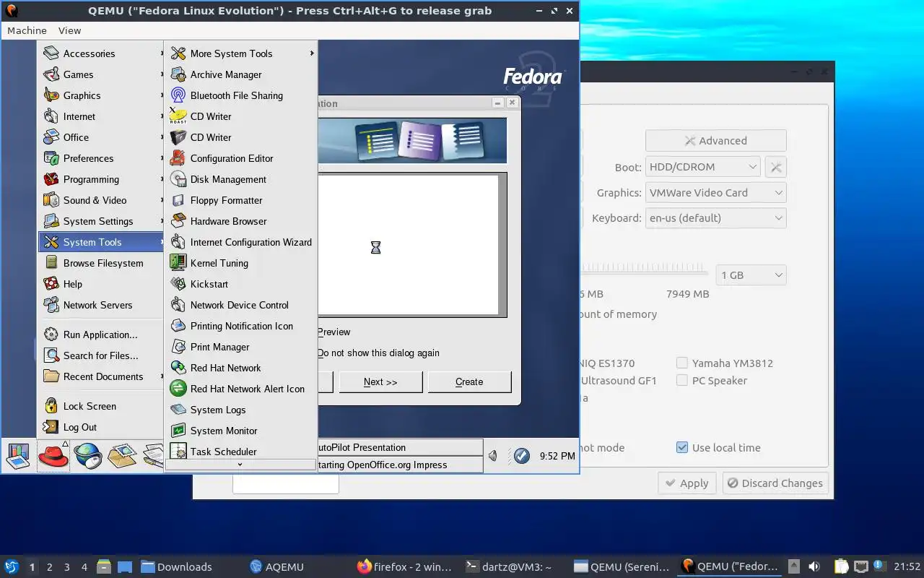924x578 pixels.
Task: Select Log Out from main menu
Action: click(101, 427)
